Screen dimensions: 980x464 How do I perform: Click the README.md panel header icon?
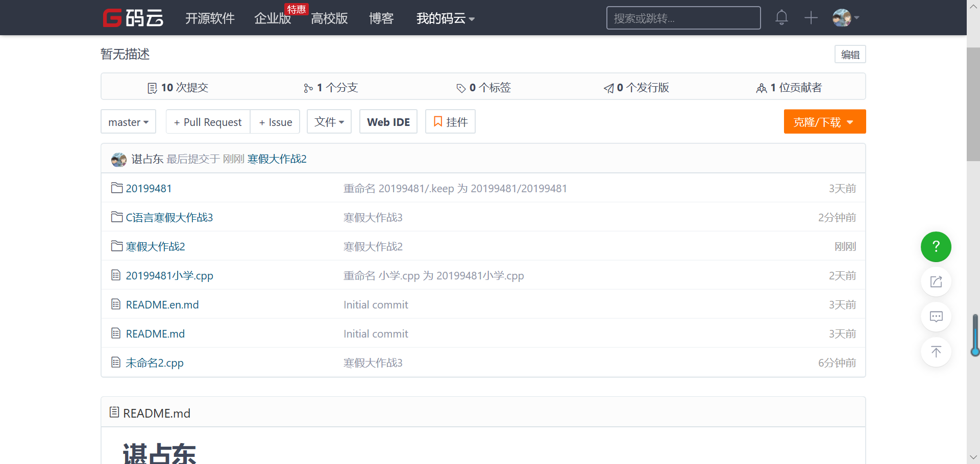pos(114,412)
